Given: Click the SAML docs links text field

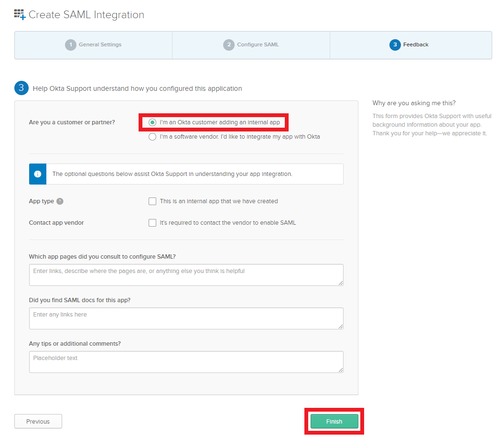Looking at the screenshot, I should tap(186, 318).
